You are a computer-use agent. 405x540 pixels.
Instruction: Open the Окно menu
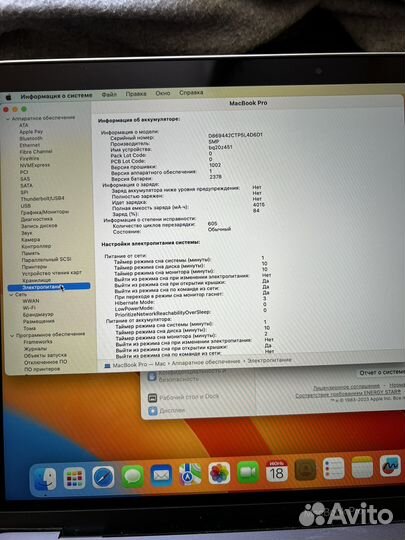(x=163, y=93)
